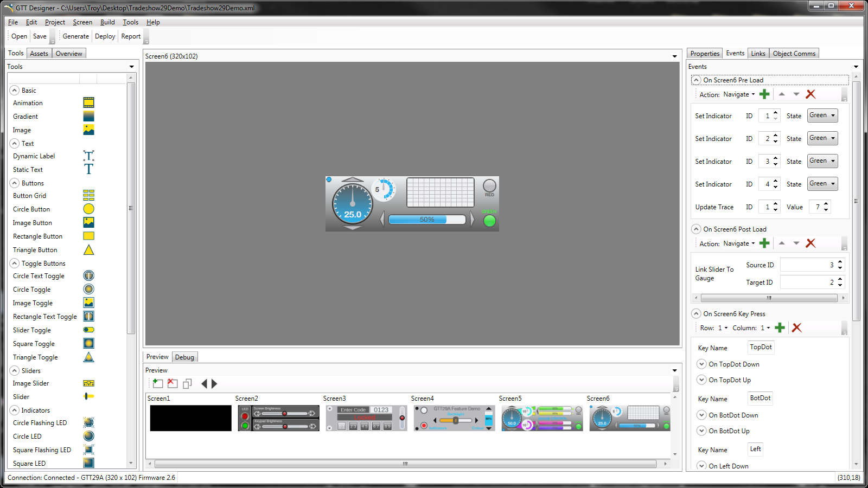Collapse the Sliders tools group

(x=15, y=371)
